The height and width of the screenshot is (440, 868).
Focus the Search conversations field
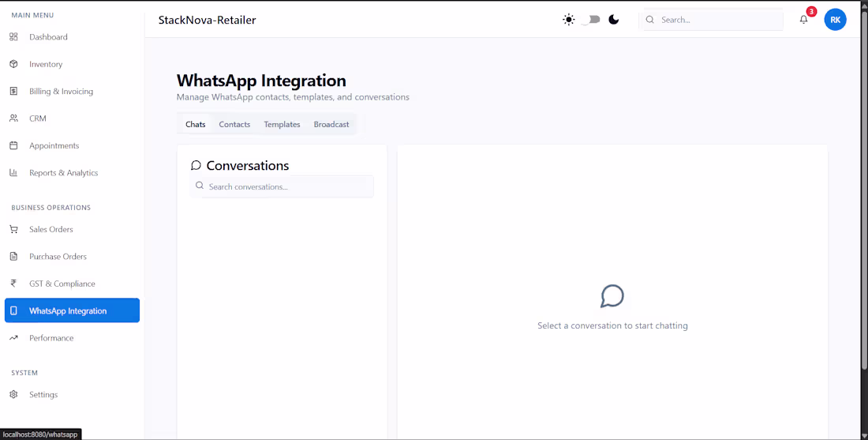tap(282, 186)
